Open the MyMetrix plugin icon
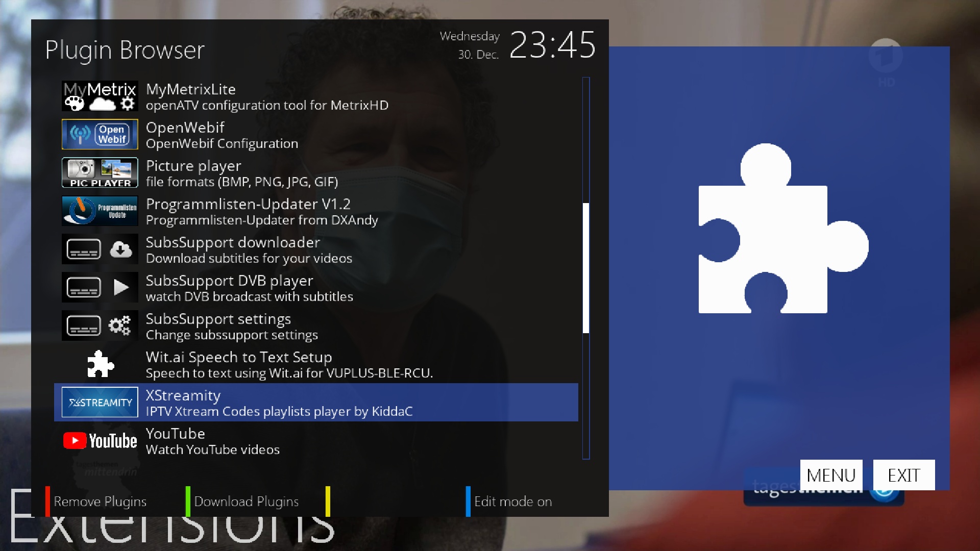 coord(100,96)
